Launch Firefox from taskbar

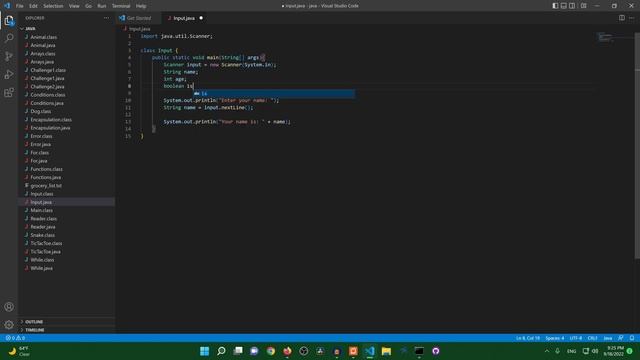287,351
